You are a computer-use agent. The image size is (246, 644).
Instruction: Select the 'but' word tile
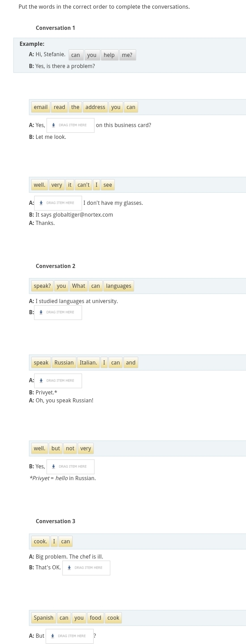(x=56, y=449)
